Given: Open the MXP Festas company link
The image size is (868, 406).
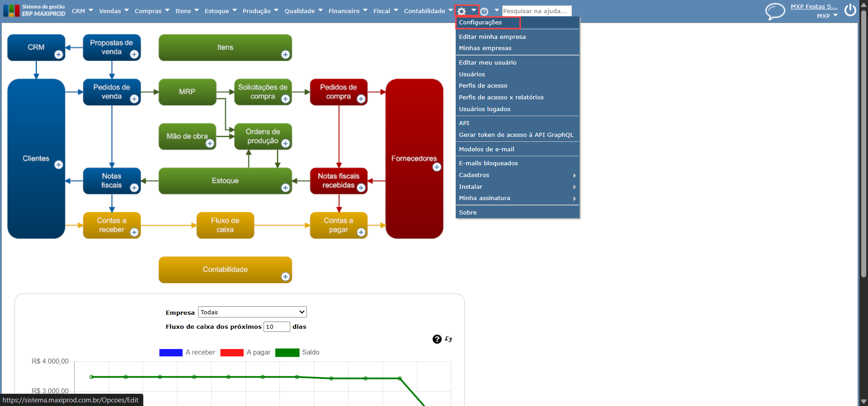Looking at the screenshot, I should [x=814, y=7].
